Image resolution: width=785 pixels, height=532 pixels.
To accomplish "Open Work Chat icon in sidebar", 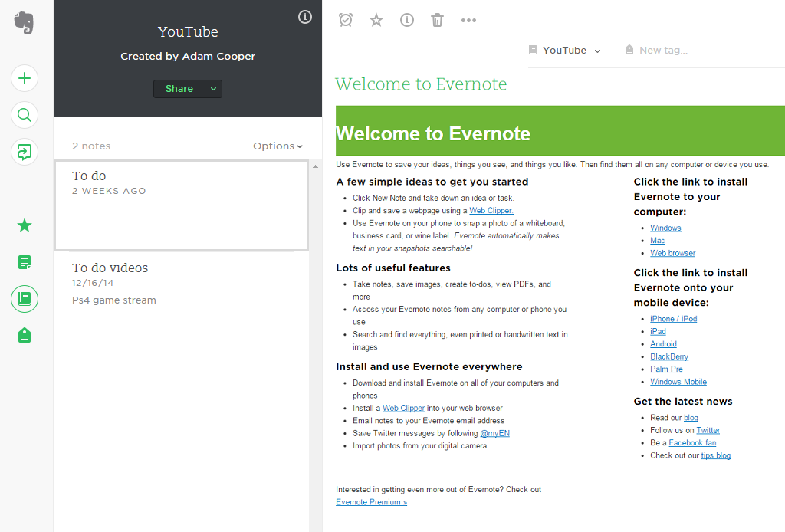I will coord(25,152).
